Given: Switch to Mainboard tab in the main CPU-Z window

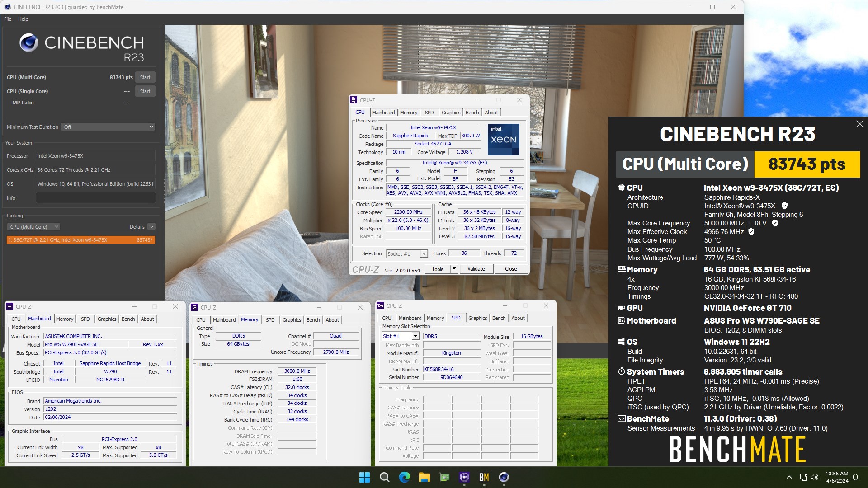Looking at the screenshot, I should coord(383,113).
